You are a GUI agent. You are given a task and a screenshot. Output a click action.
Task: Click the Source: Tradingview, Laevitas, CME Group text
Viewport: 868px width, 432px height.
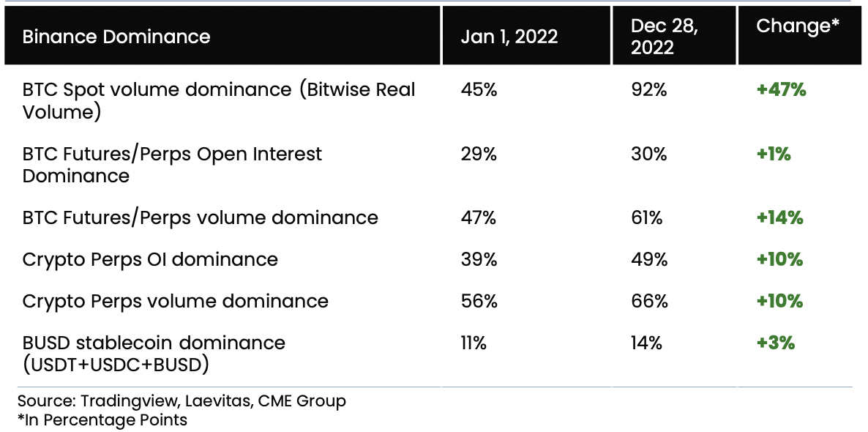pos(182,401)
